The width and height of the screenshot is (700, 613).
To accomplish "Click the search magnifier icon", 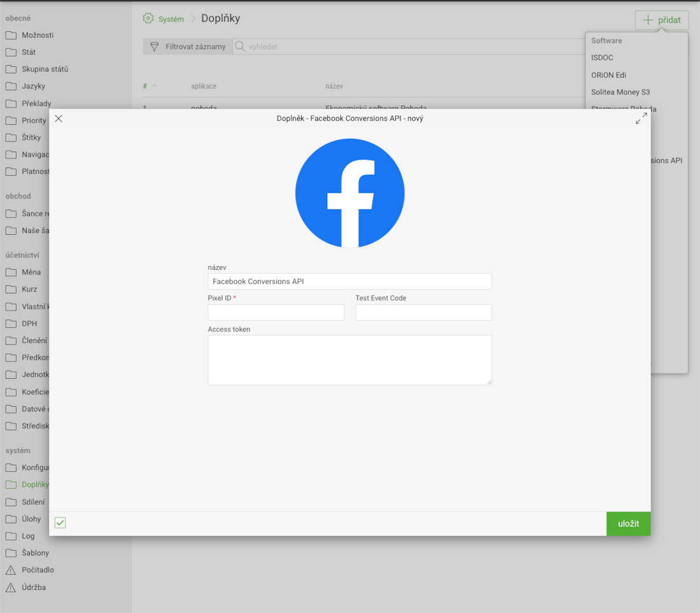I will [x=240, y=46].
